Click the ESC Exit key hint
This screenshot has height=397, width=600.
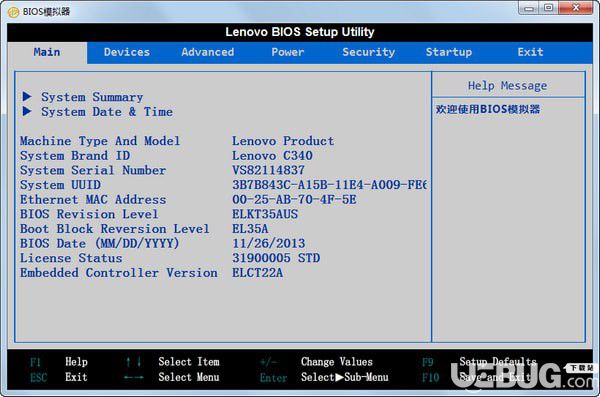59,377
